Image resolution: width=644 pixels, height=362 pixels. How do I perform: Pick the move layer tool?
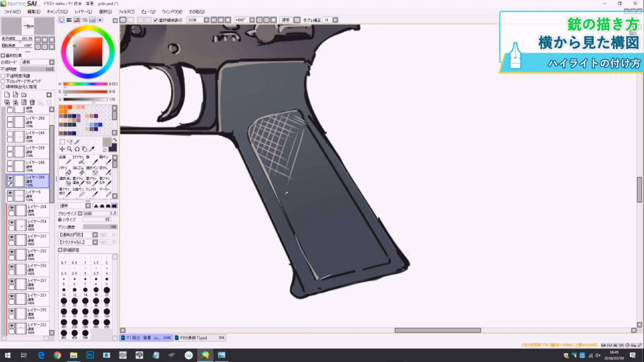point(62,149)
